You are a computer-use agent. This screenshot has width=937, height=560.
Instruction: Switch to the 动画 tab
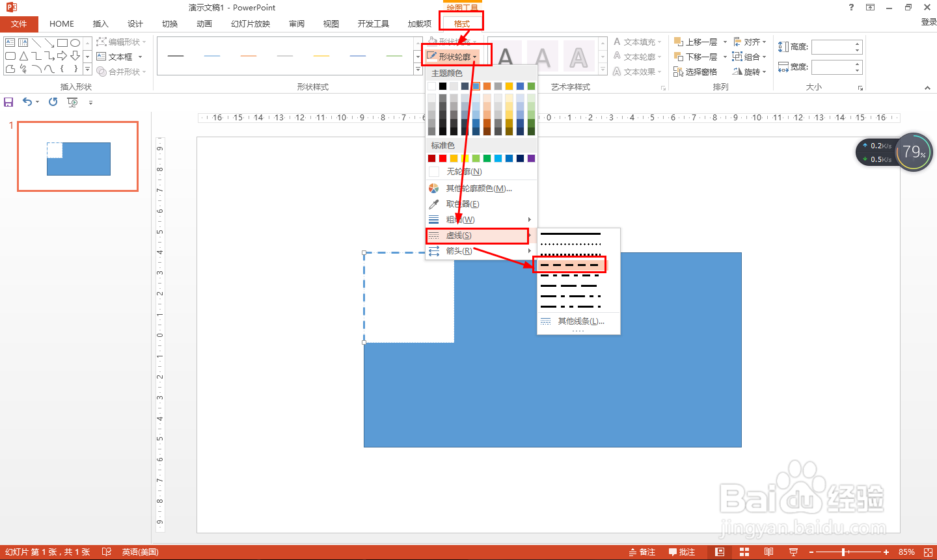[204, 24]
